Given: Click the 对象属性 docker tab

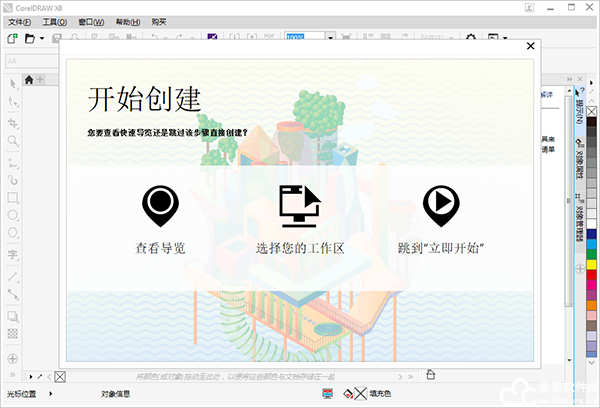Looking at the screenshot, I should 580,159.
